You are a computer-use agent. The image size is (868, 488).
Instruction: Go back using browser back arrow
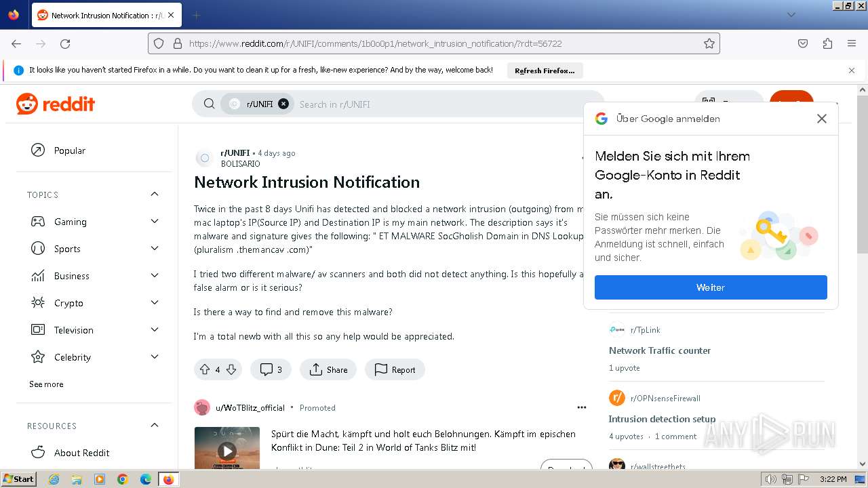coord(16,43)
